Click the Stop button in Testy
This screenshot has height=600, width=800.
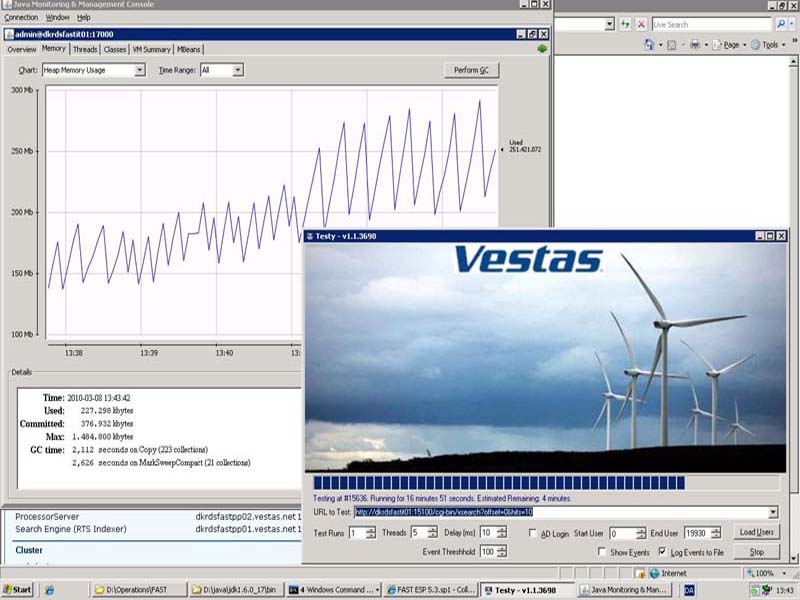click(x=757, y=552)
